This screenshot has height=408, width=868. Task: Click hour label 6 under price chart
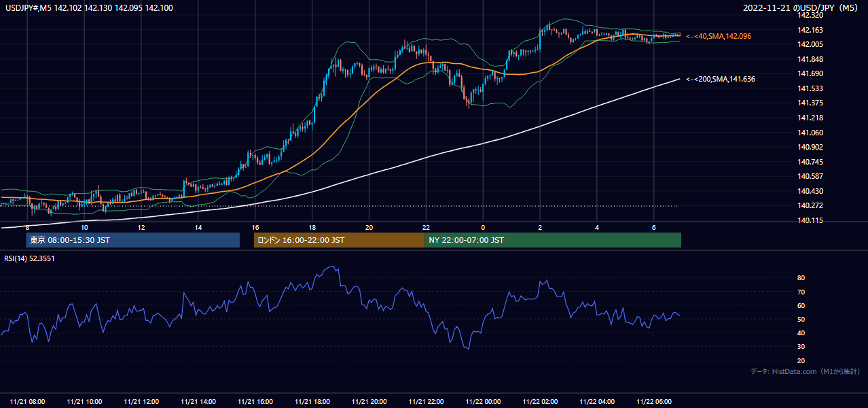coord(653,227)
